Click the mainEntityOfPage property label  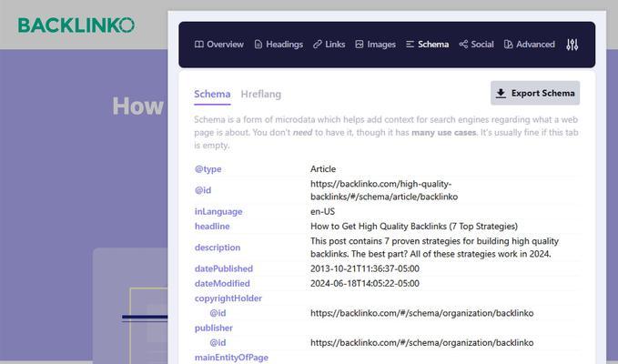tap(231, 358)
